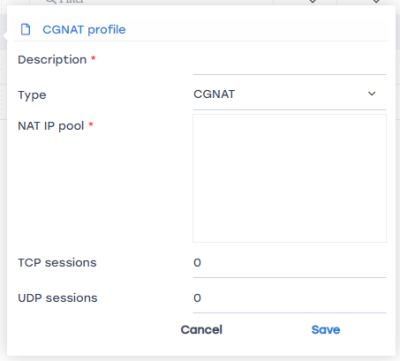Click the Type field label
Screen dimensions: 400x361
point(32,95)
